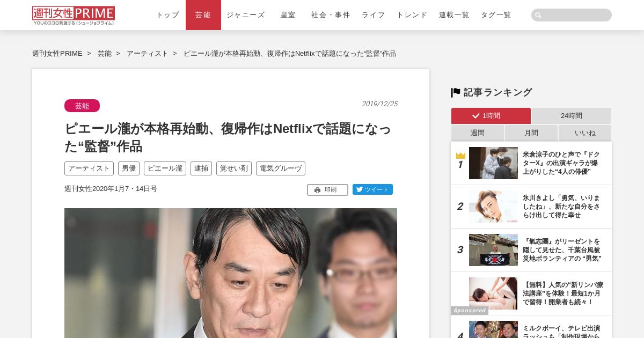Focus the header search field
The width and height of the screenshot is (644, 338).
(572, 15)
